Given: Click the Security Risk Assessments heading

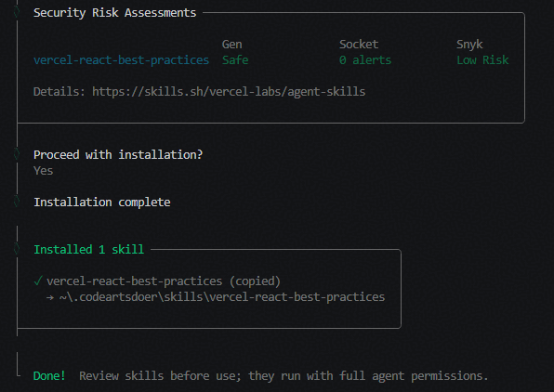Looking at the screenshot, I should pyautogui.click(x=115, y=13).
